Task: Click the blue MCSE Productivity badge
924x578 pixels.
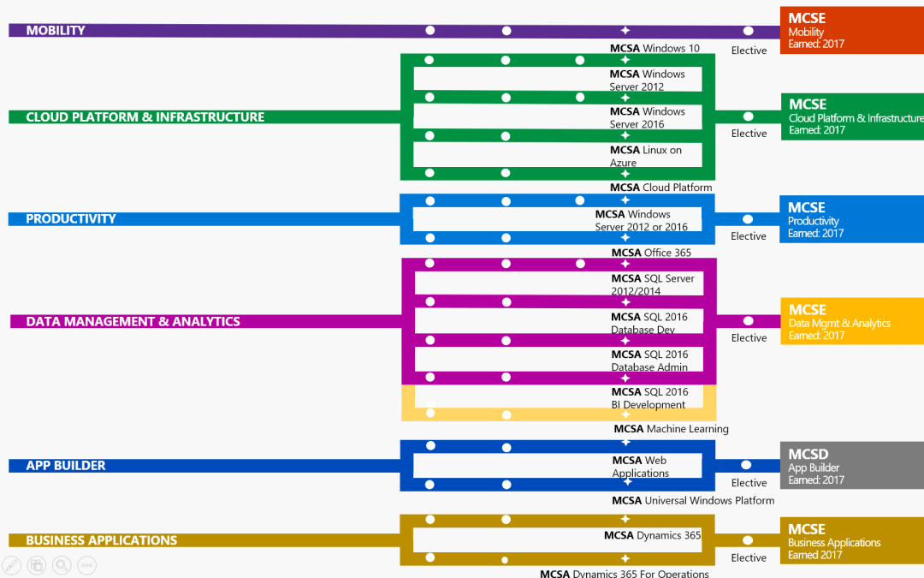Action: tap(851, 219)
